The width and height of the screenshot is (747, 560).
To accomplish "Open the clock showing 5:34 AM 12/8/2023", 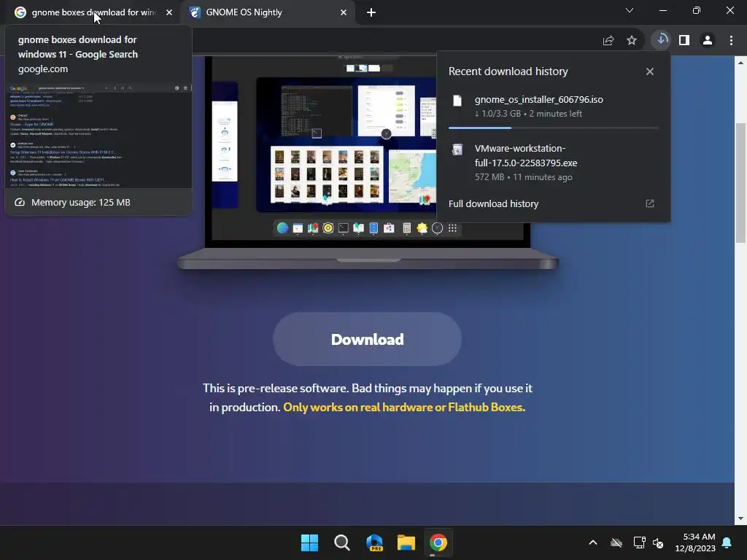I will tap(695, 542).
